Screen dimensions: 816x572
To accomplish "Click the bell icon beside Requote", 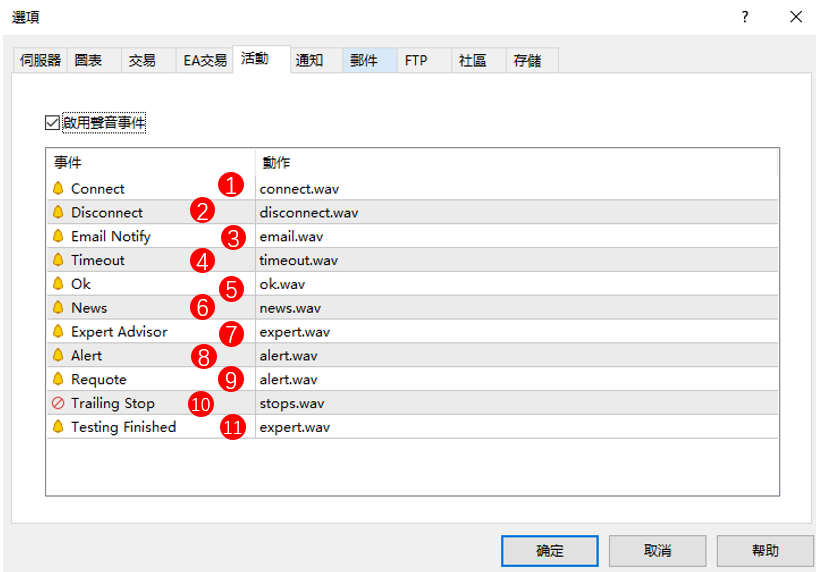I will [58, 379].
